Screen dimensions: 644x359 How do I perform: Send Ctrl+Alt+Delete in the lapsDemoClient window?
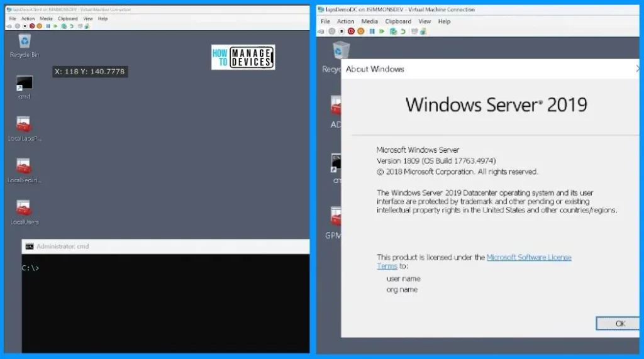(x=9, y=26)
